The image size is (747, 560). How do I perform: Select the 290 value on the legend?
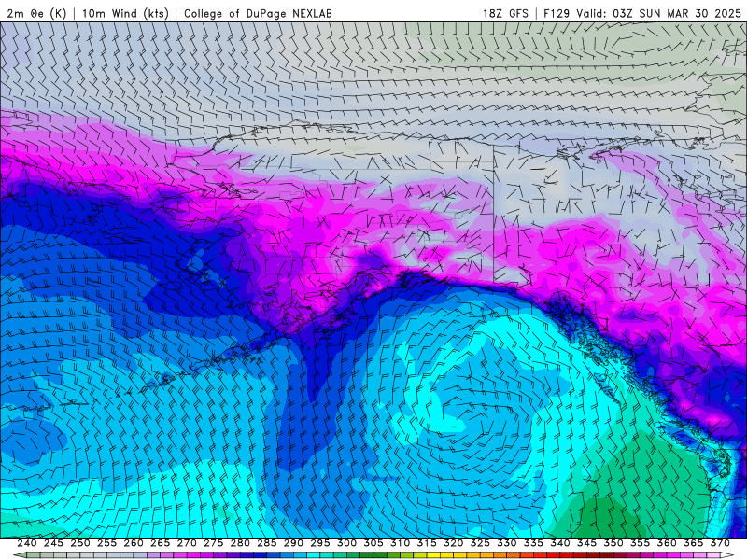pos(293,543)
